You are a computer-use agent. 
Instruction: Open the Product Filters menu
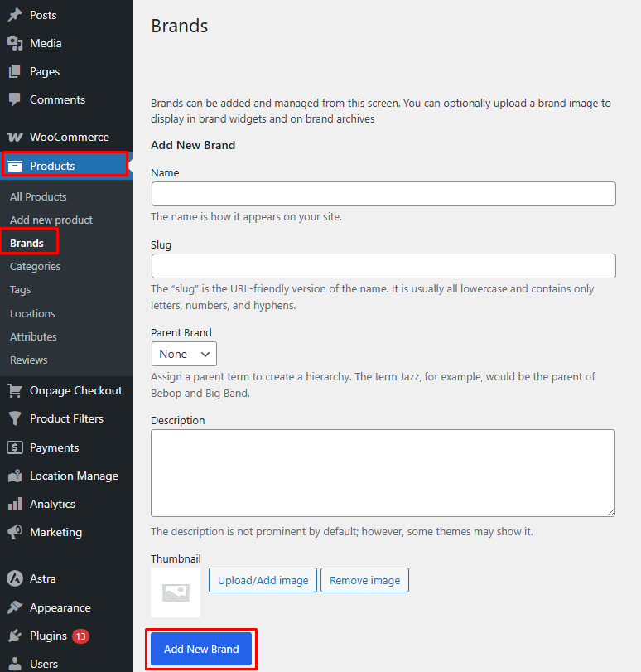(x=66, y=418)
